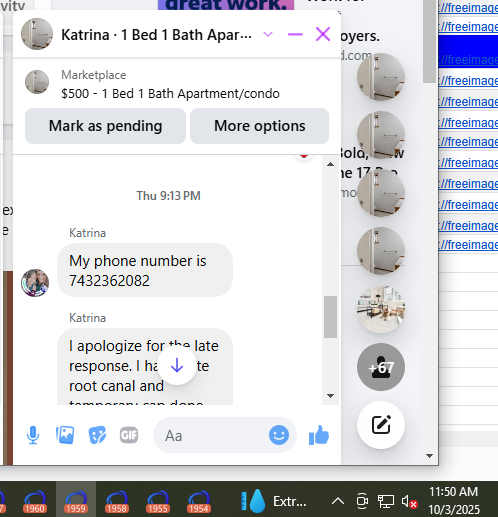The height and width of the screenshot is (517, 498).
Task: Open network status tray icon
Action: point(386,501)
